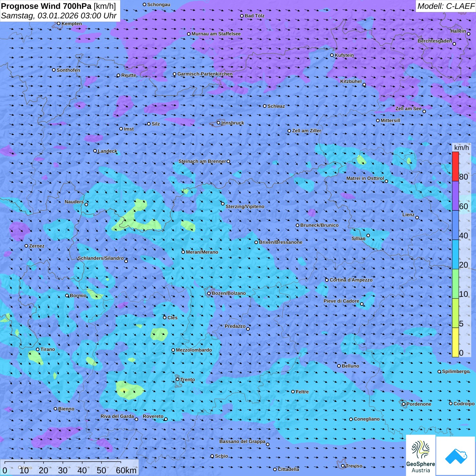This screenshot has height=476, width=476.
Task: Click the Riva del Garda label
Action: (117, 416)
